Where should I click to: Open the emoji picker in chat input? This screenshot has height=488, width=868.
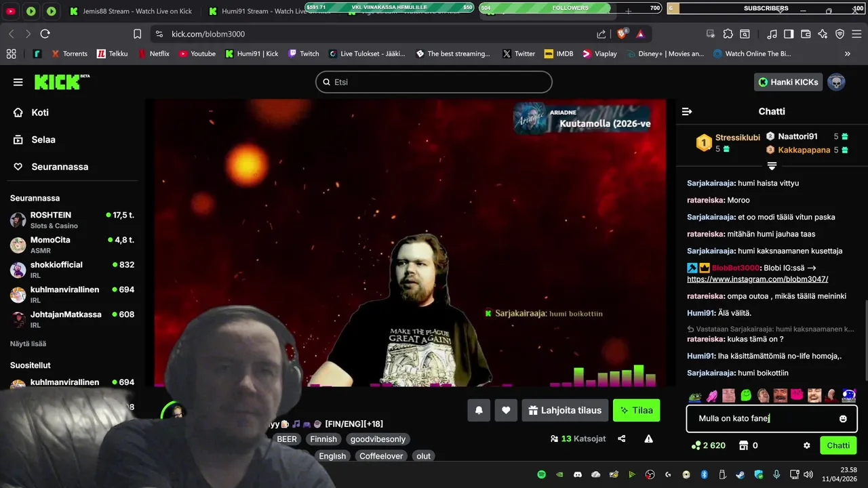point(843,419)
